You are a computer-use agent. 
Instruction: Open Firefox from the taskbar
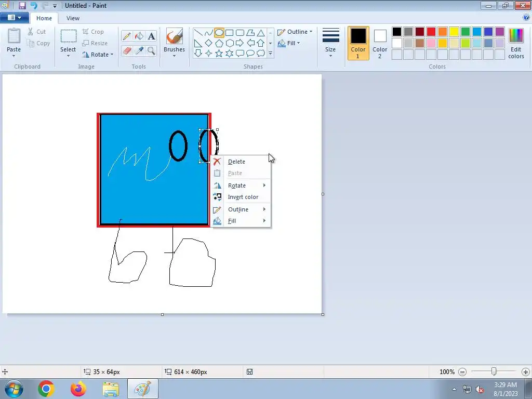(78, 389)
